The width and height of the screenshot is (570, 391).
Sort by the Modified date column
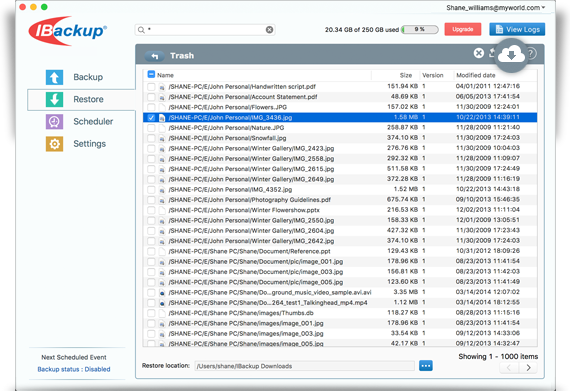pyautogui.click(x=476, y=75)
